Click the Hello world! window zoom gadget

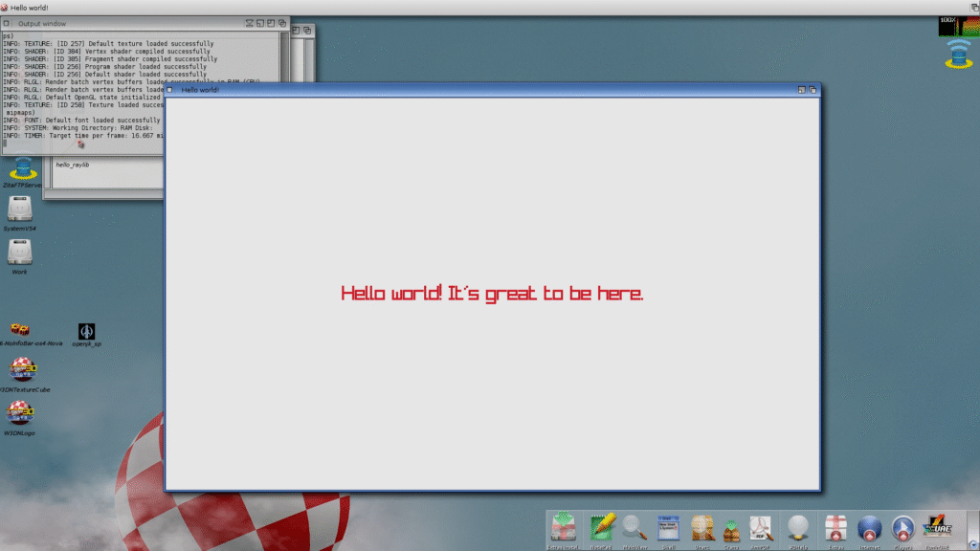[x=801, y=90]
